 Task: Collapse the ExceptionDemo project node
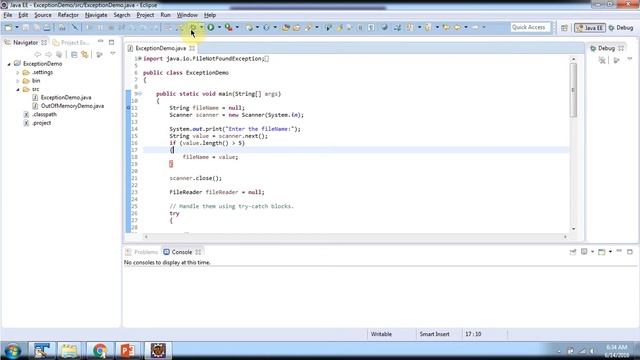[x=9, y=64]
